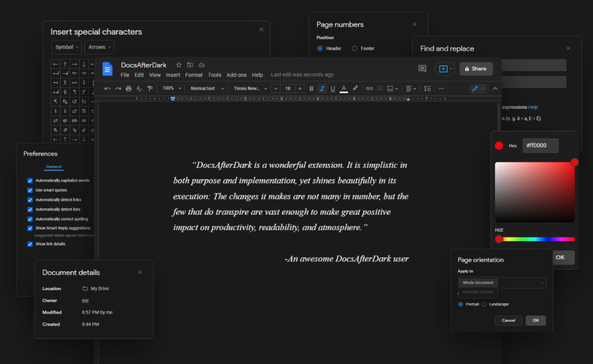Select the Footer radio button

point(354,49)
